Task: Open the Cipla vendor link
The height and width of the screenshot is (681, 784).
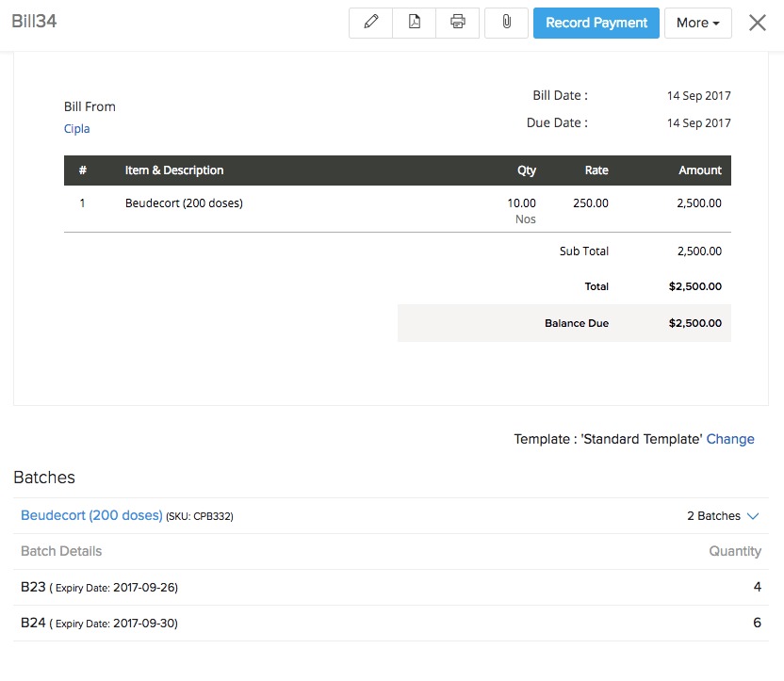Action: 77,129
